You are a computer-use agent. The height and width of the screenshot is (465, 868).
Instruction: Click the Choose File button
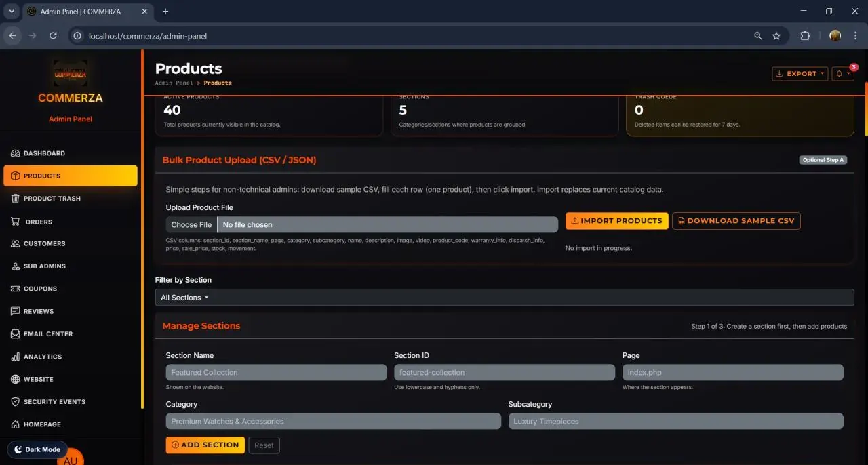191,225
